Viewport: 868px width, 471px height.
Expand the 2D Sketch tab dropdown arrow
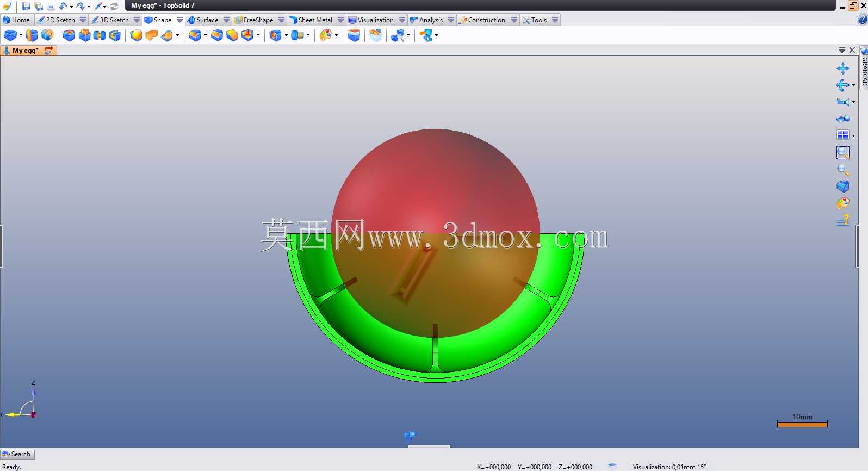point(83,20)
